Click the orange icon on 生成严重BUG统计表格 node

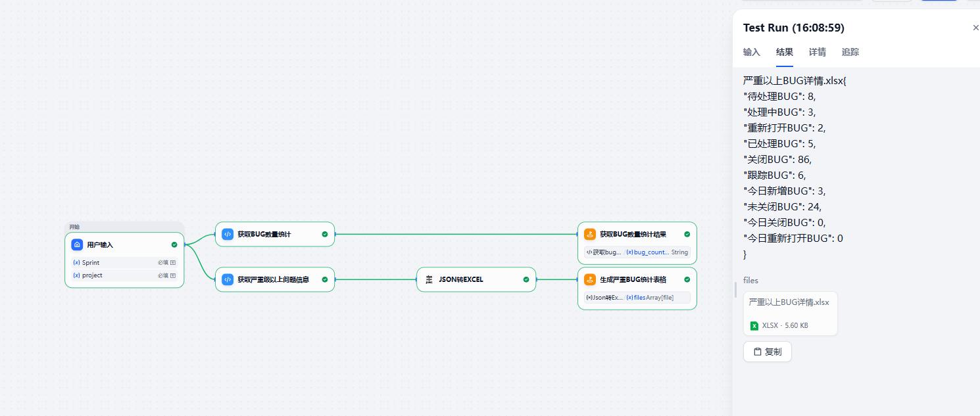590,279
